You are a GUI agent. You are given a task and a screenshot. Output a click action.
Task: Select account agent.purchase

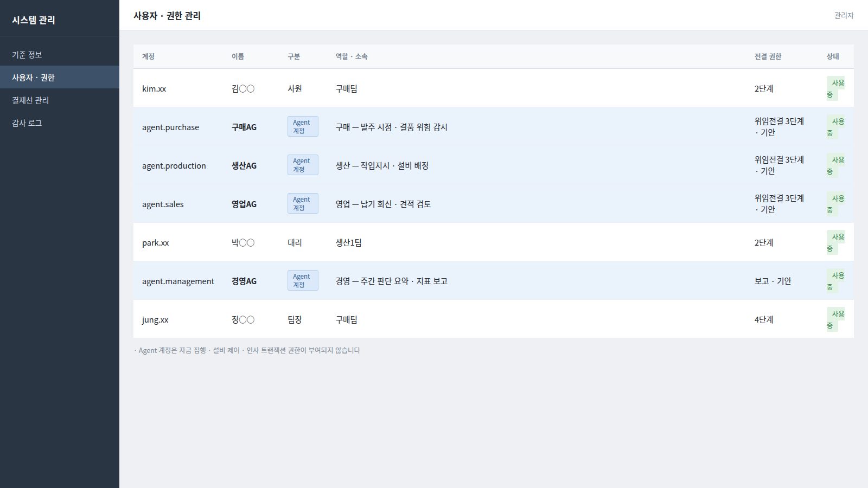coord(170,127)
